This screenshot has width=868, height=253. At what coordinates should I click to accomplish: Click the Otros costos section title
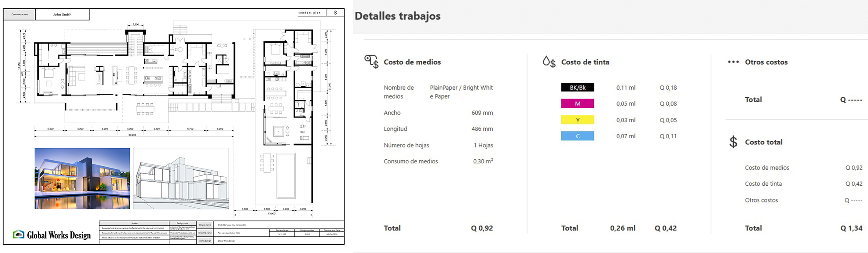tap(766, 62)
